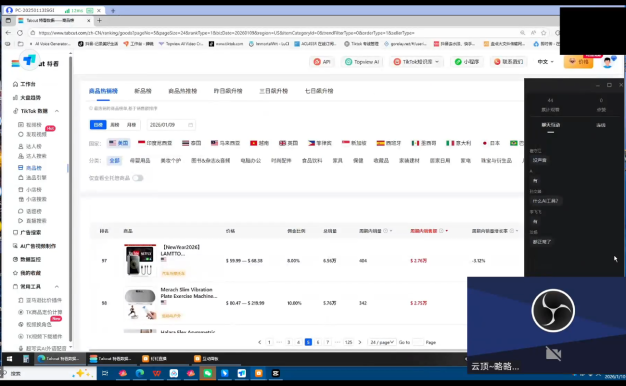
Task: Click the 联系我们 header button
Action: 508,62
